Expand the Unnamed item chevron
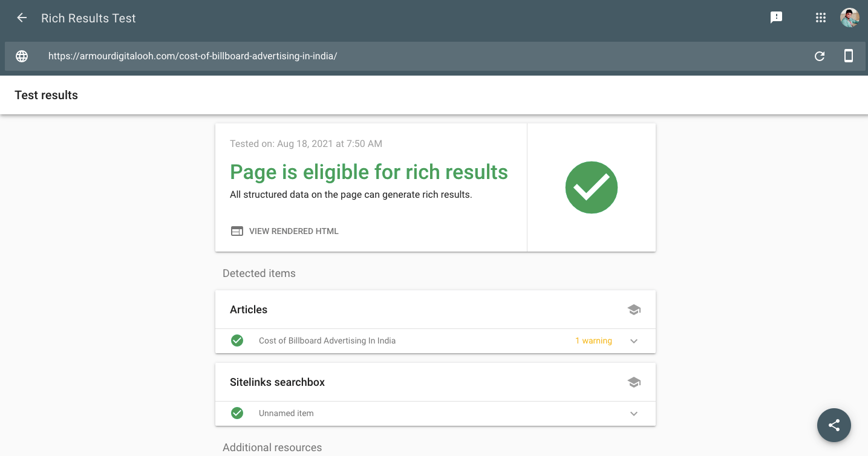The width and height of the screenshot is (868, 456). (634, 414)
